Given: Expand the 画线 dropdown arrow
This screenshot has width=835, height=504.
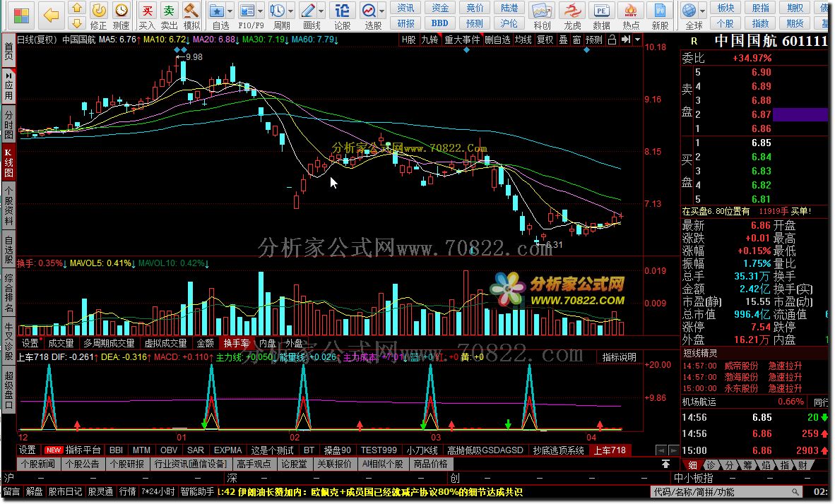Looking at the screenshot, I should click(321, 11).
